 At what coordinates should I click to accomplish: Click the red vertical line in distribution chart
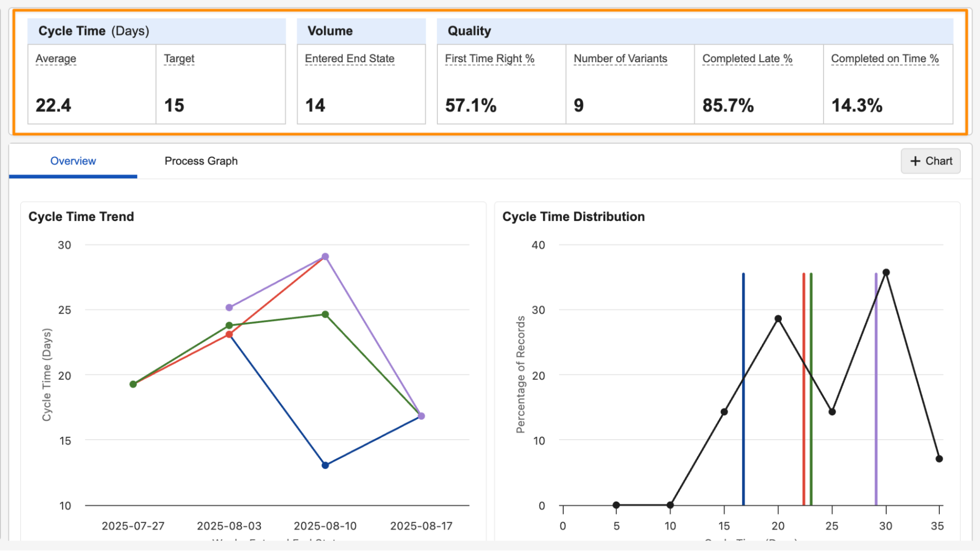coord(804,441)
